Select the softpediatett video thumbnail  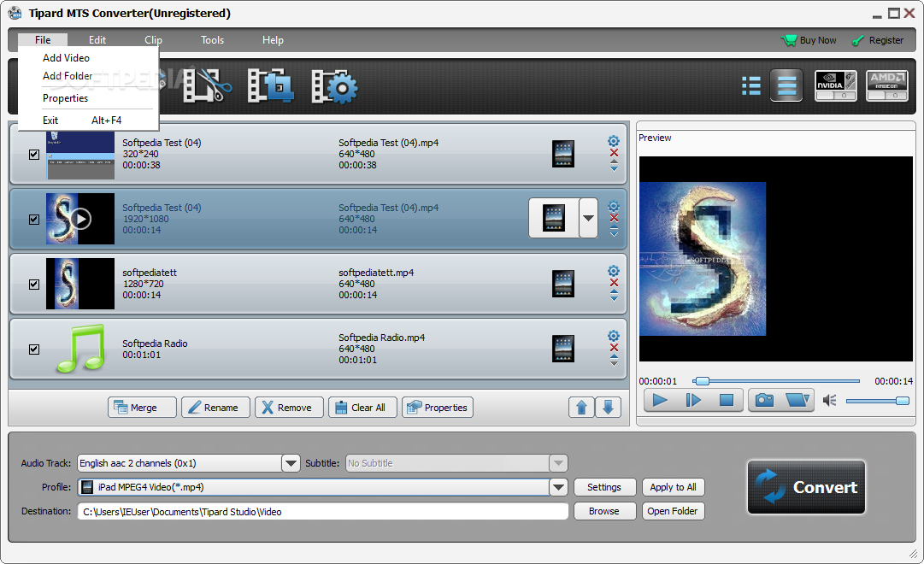[80, 284]
